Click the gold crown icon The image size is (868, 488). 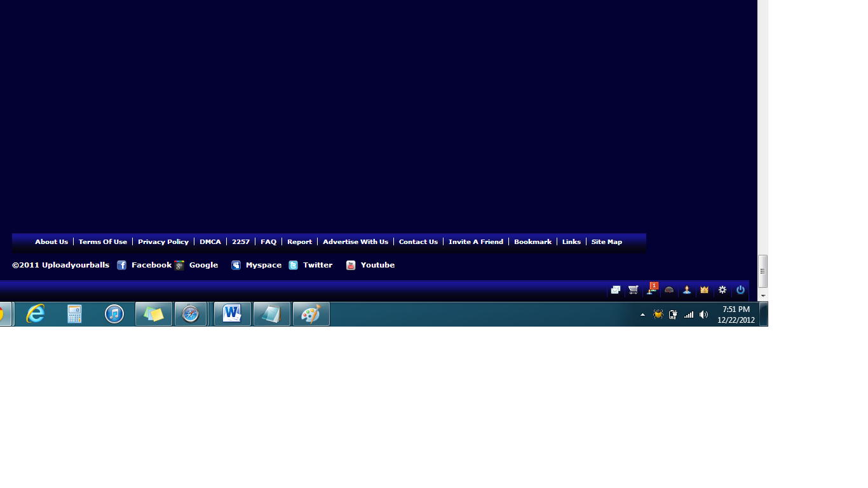click(x=704, y=290)
